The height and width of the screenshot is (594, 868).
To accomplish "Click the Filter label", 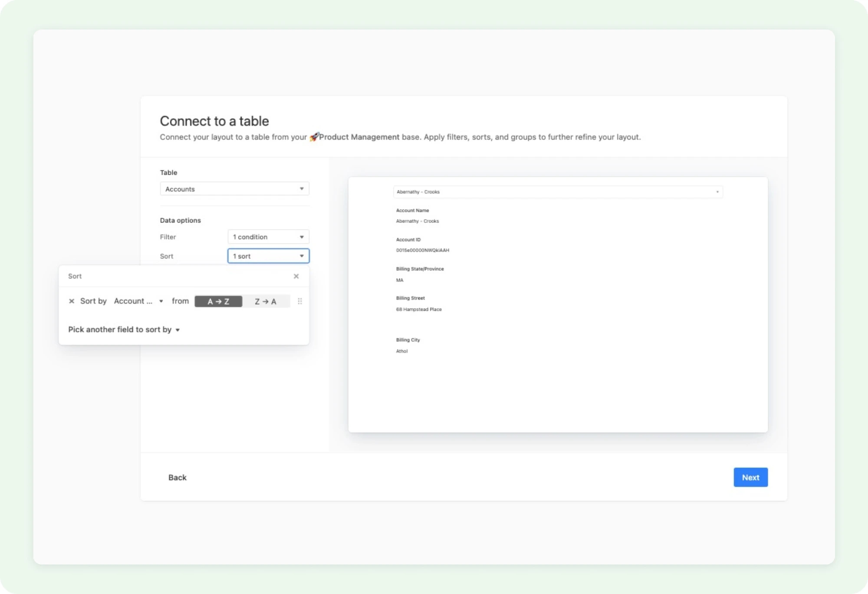I will click(x=168, y=237).
